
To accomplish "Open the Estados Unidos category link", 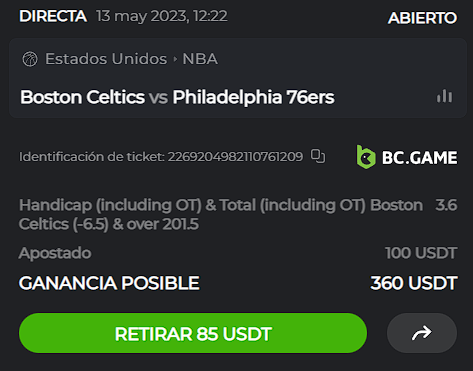I will 106,59.
